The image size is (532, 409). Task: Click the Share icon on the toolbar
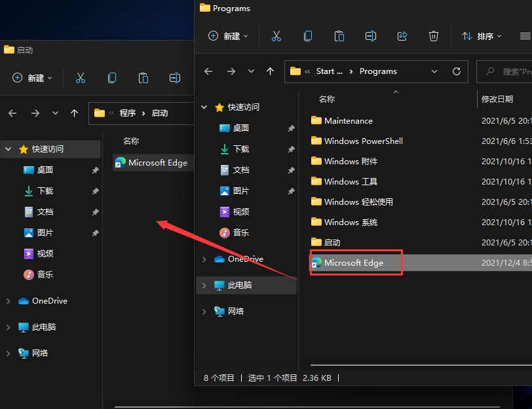click(x=402, y=36)
